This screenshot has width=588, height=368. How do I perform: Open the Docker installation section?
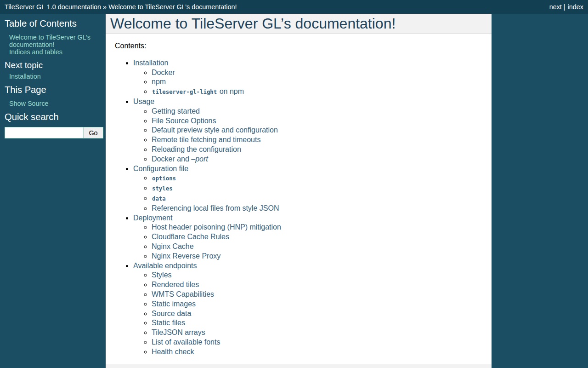click(163, 72)
